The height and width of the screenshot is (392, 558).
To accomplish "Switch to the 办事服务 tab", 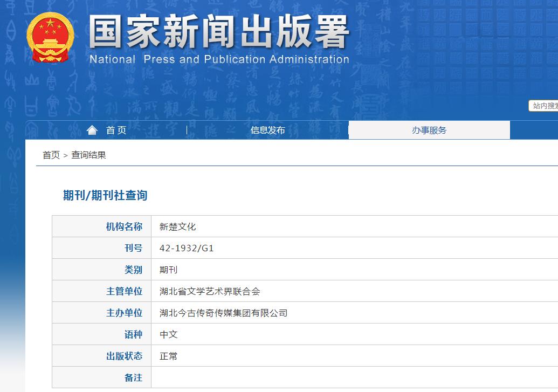I will 429,129.
